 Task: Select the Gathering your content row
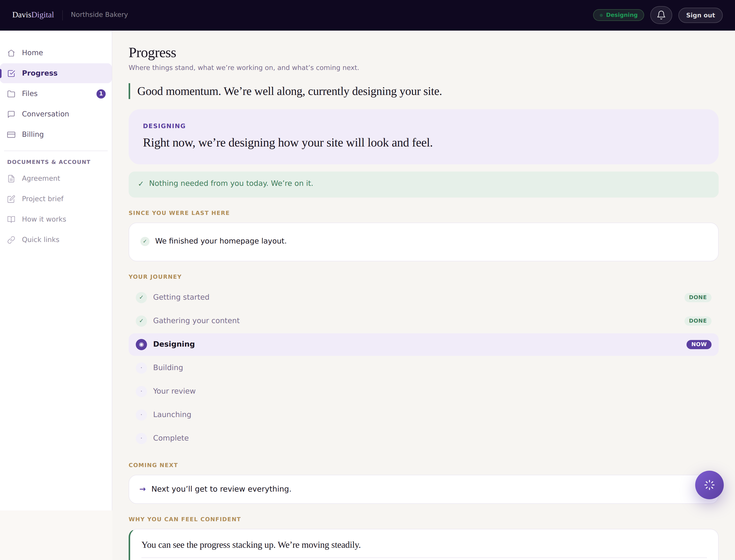[423, 321]
